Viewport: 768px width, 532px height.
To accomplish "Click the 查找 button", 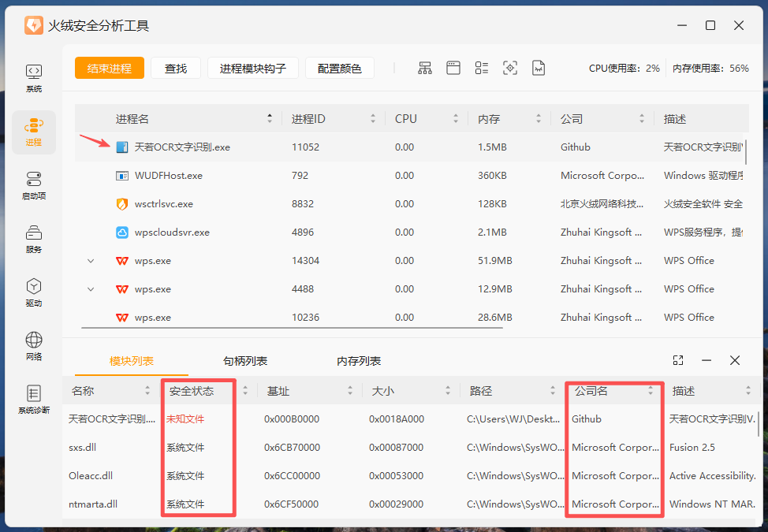I will (176, 68).
